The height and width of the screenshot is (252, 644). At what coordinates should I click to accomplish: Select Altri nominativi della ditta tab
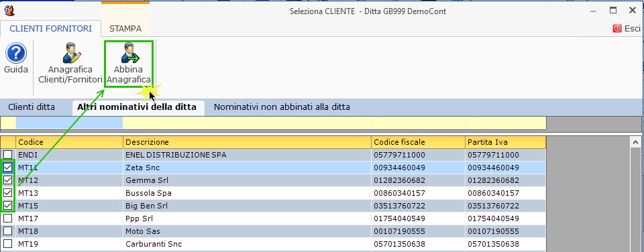(x=137, y=107)
